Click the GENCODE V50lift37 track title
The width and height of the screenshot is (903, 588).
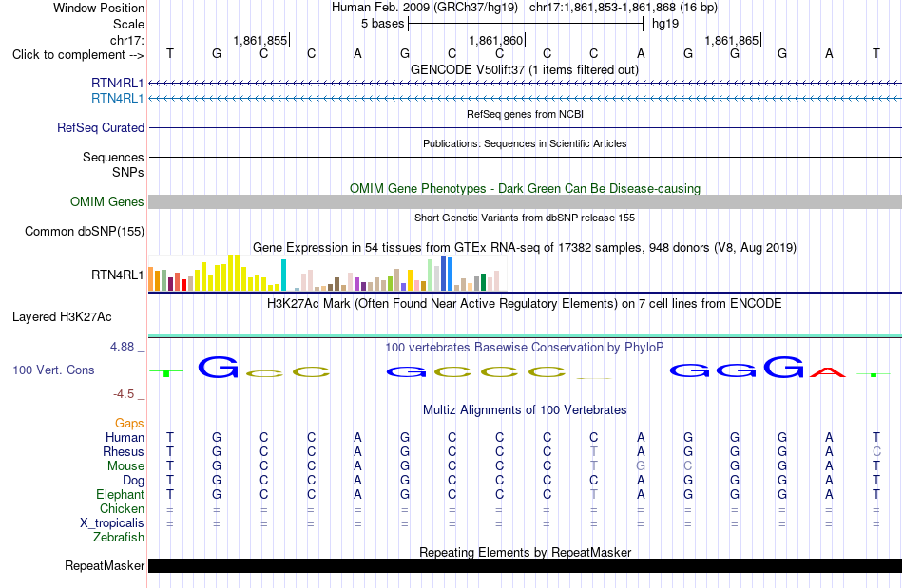point(525,69)
